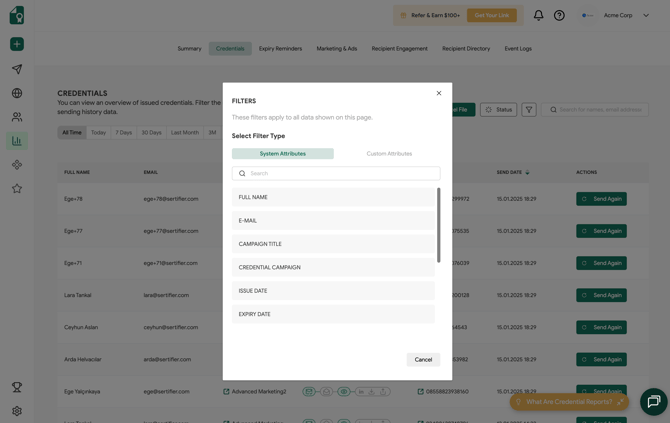
Task: Click the Cancel button in Filters dialog
Action: tap(423, 360)
